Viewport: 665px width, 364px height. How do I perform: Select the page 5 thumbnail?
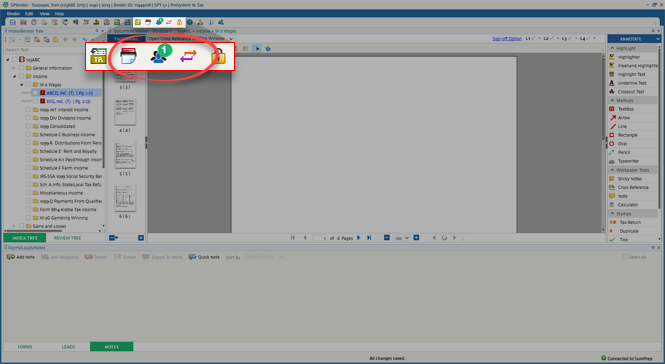point(125,155)
